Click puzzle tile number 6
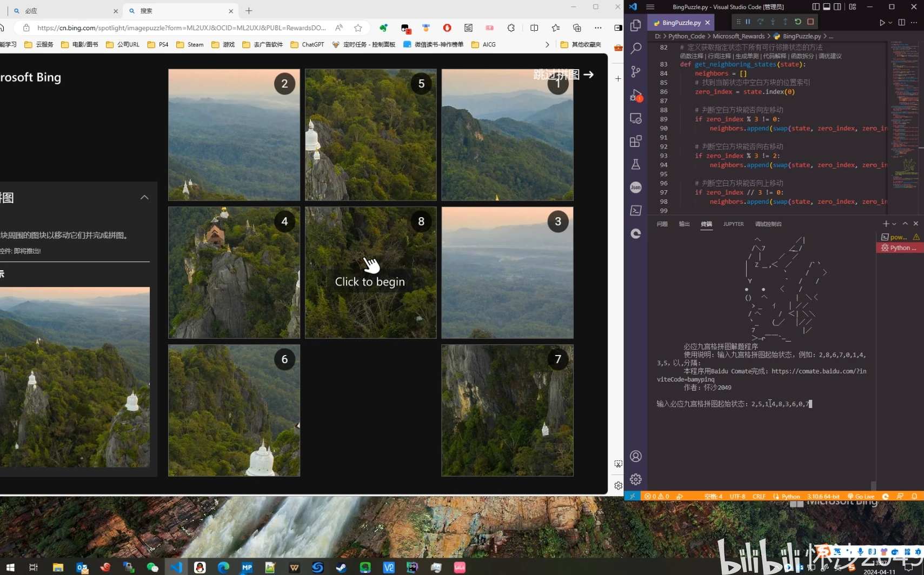This screenshot has height=575, width=924. tap(234, 410)
